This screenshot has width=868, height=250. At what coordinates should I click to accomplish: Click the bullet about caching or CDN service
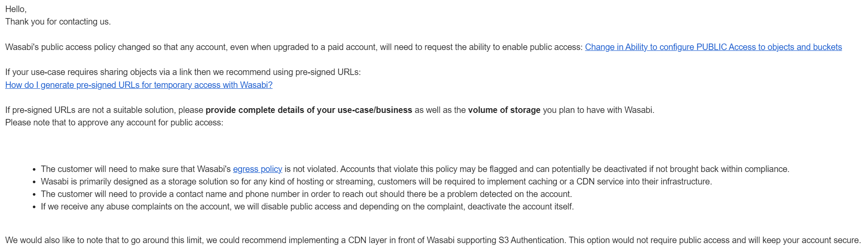click(x=376, y=181)
